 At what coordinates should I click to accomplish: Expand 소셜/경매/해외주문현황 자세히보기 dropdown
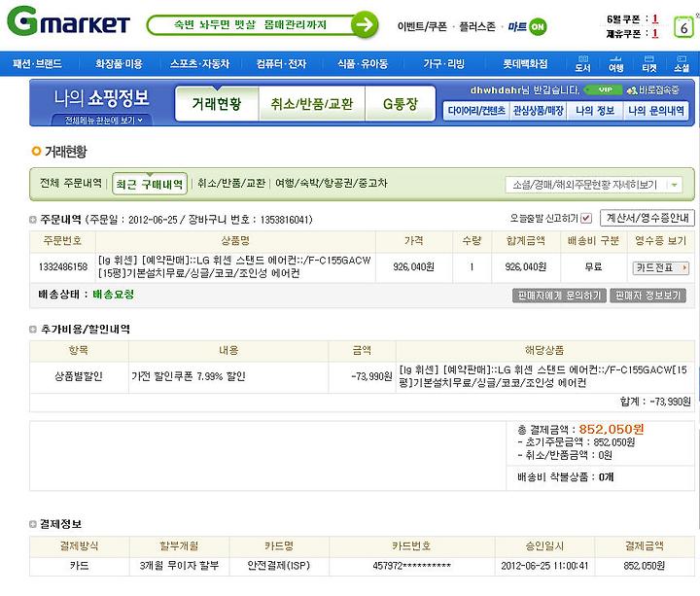click(x=593, y=185)
